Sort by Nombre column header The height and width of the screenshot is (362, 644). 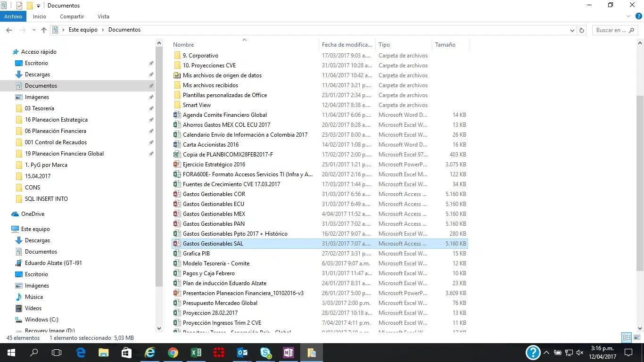pos(245,45)
